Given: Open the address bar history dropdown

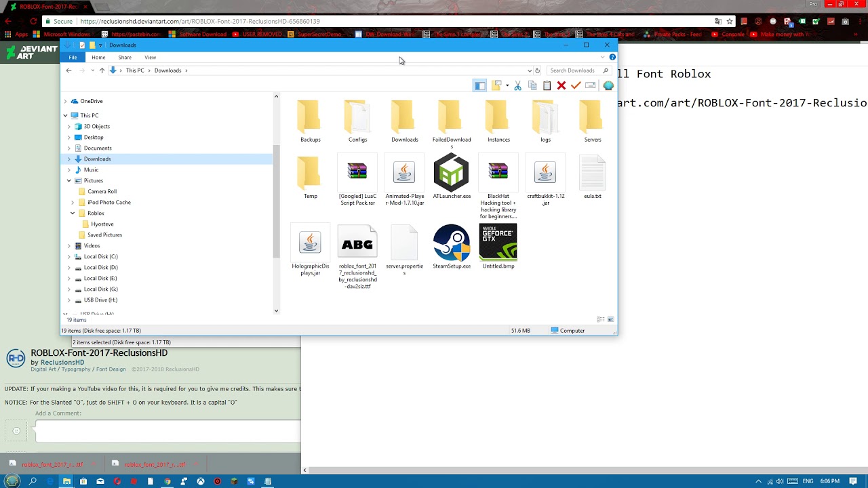Looking at the screenshot, I should tap(530, 70).
